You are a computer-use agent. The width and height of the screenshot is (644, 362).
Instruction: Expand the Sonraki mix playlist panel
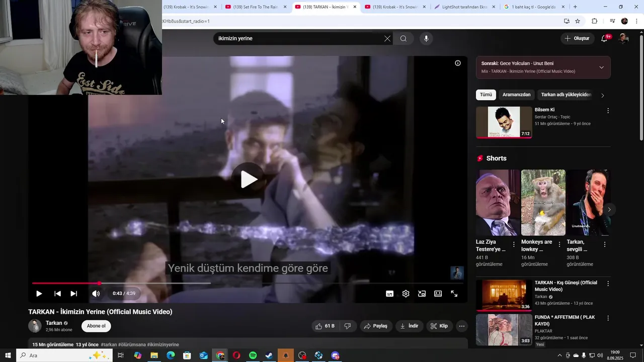[x=602, y=67]
